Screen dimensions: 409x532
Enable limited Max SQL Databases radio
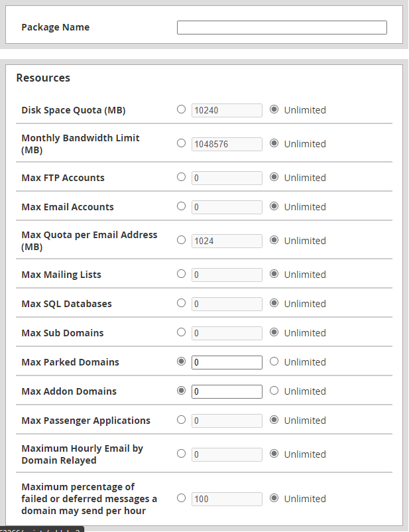tap(181, 303)
